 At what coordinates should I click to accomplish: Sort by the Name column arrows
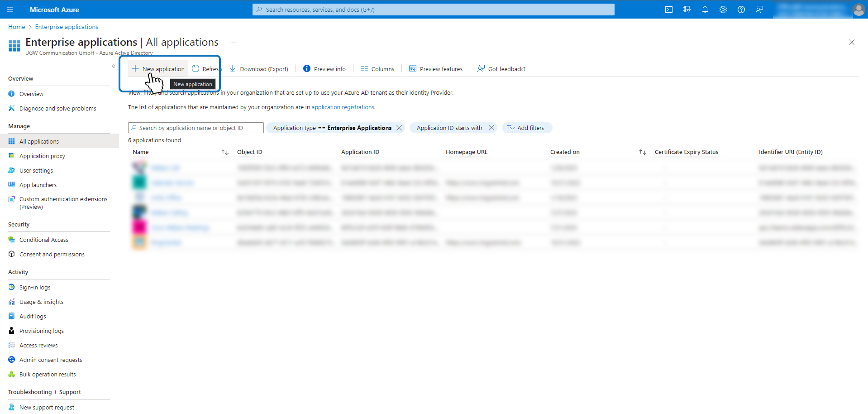point(225,152)
